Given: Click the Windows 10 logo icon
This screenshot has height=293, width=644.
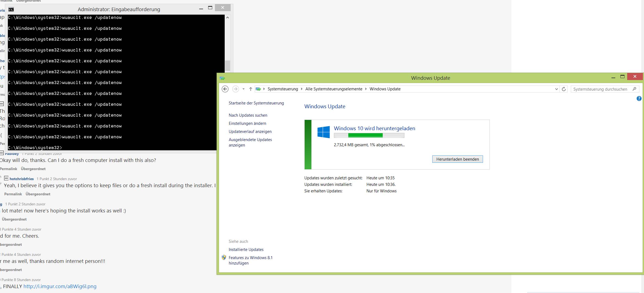Looking at the screenshot, I should 324,132.
